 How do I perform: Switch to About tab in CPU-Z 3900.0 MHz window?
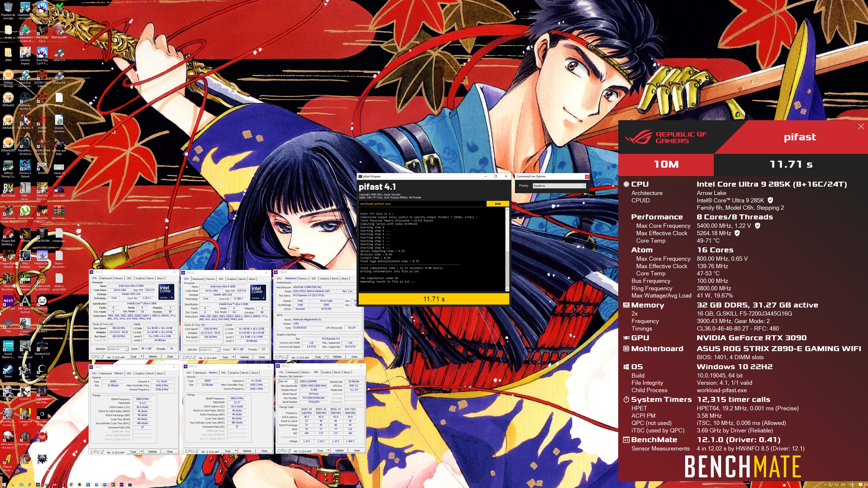click(x=254, y=373)
